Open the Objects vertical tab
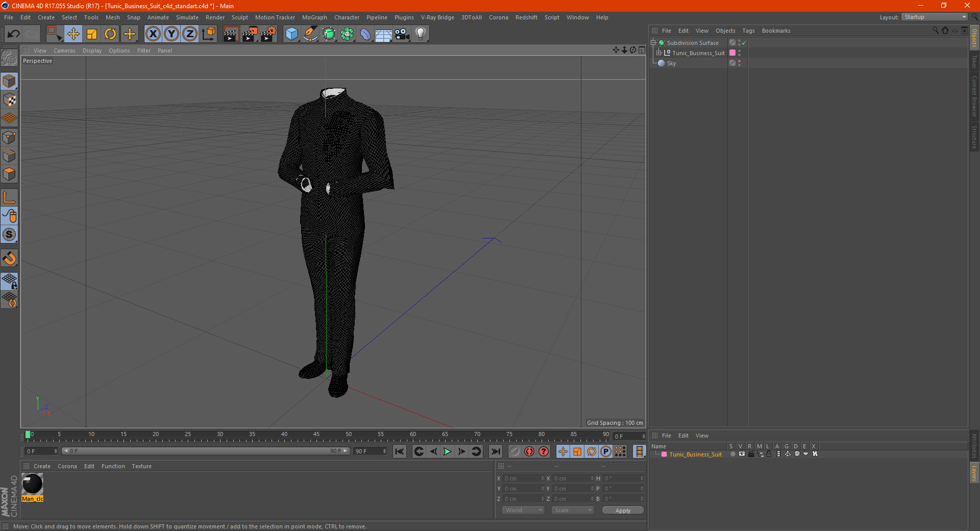 tap(974, 38)
